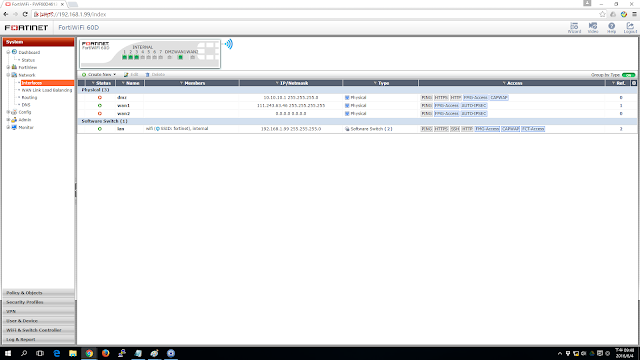Click the WiFi signal icon beside faceplate
Viewport: 640px width, 360px height.
229,44
